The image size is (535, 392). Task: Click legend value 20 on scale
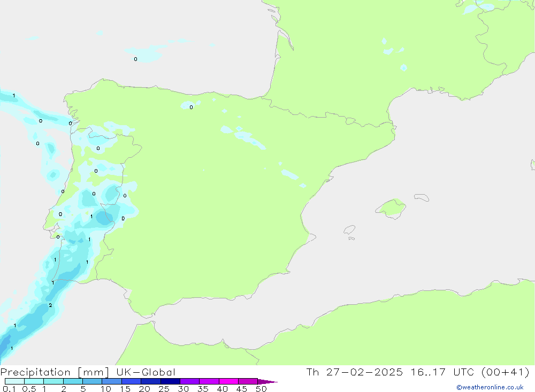click(144, 389)
